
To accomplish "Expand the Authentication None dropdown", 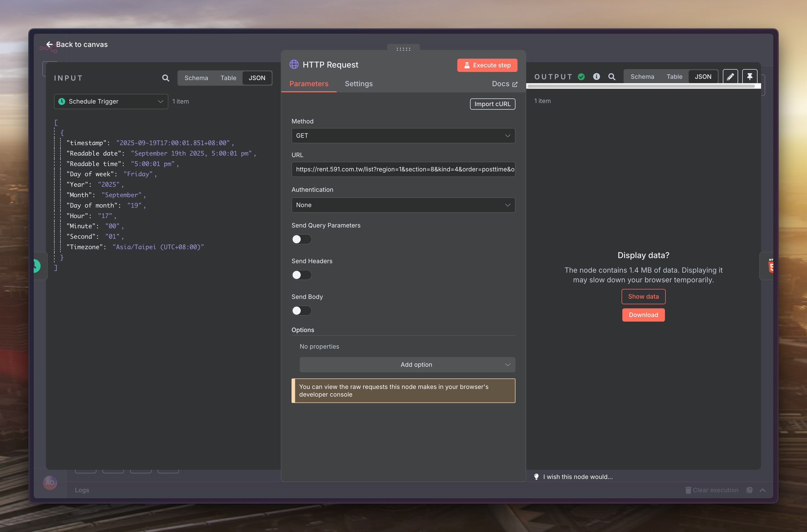I will (x=403, y=205).
